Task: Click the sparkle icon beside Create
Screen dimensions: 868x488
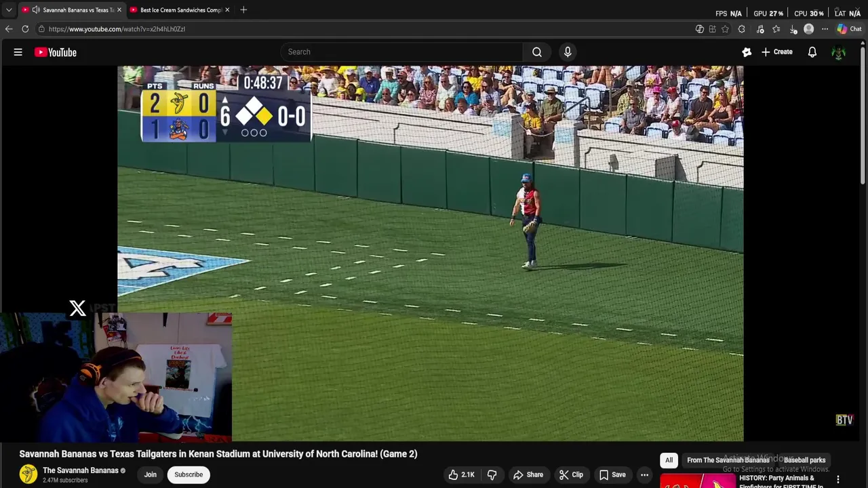Action: (747, 52)
